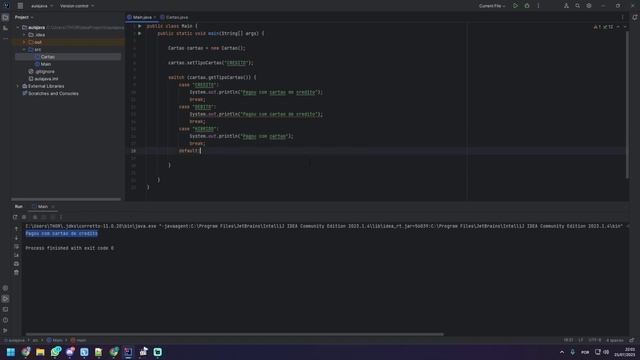Switch to the Cartao.java editor tab

174,18
